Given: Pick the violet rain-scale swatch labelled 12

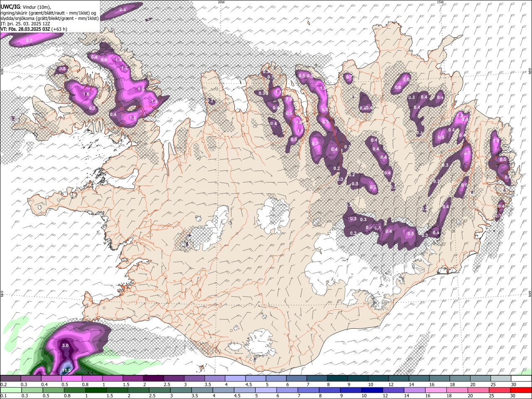Looking at the screenshot, I should [x=393, y=390].
